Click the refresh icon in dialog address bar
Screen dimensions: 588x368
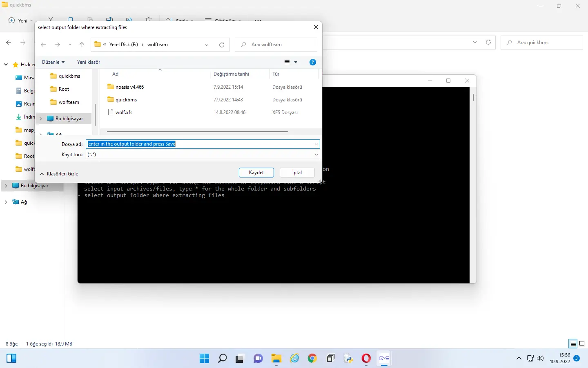pos(222,45)
